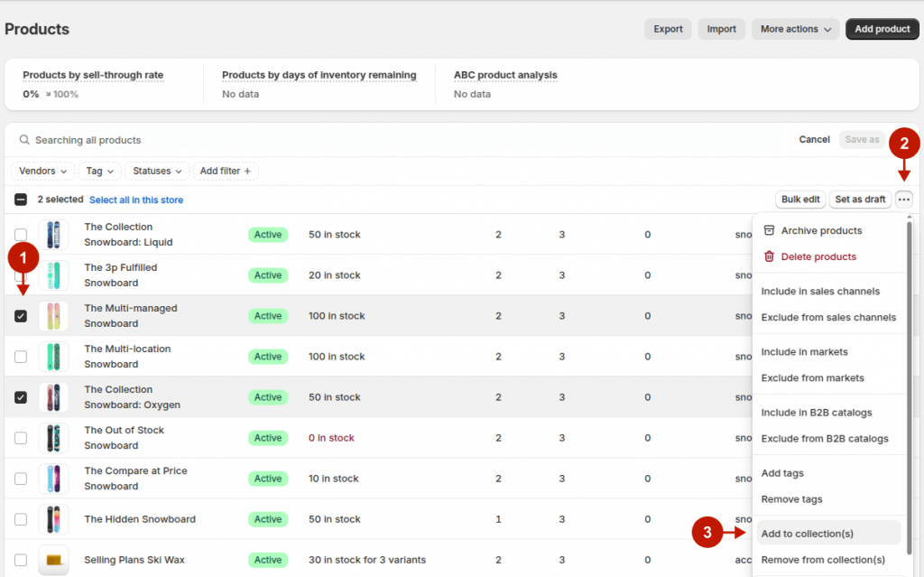The image size is (924, 577).
Task: Click the search magnifying glass icon
Action: pyautogui.click(x=23, y=139)
